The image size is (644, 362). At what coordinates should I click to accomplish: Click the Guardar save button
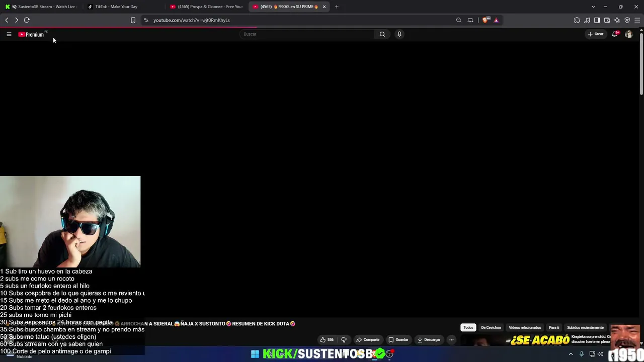click(398, 340)
